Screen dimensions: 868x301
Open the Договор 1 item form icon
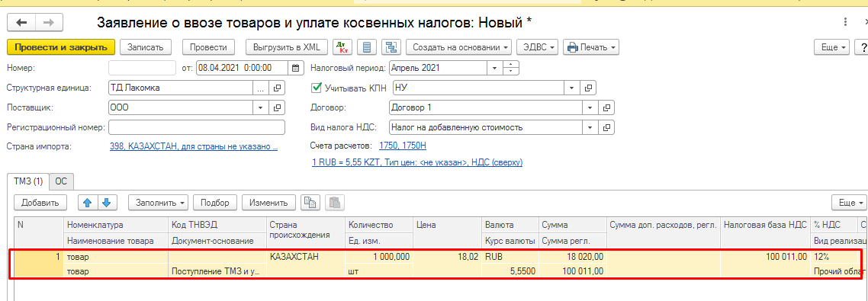tap(606, 107)
